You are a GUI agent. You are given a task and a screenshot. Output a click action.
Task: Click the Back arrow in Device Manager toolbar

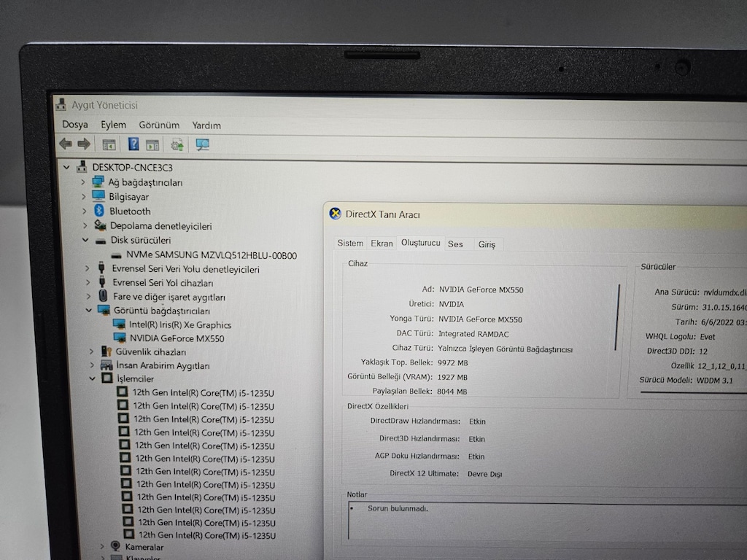[65, 144]
